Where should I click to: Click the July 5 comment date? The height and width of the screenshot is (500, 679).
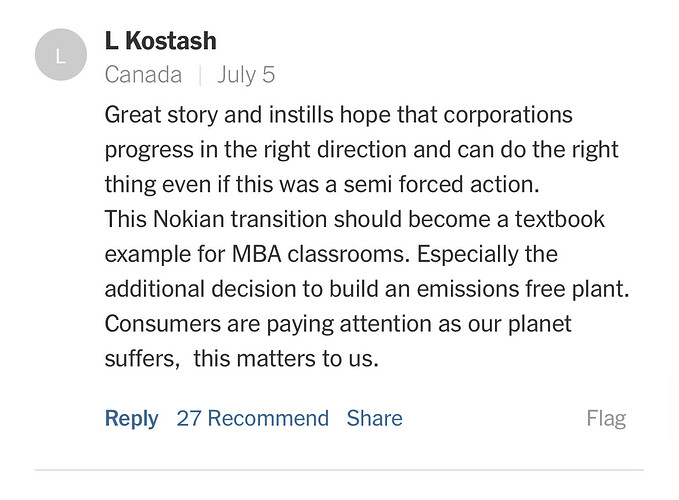pyautogui.click(x=245, y=75)
